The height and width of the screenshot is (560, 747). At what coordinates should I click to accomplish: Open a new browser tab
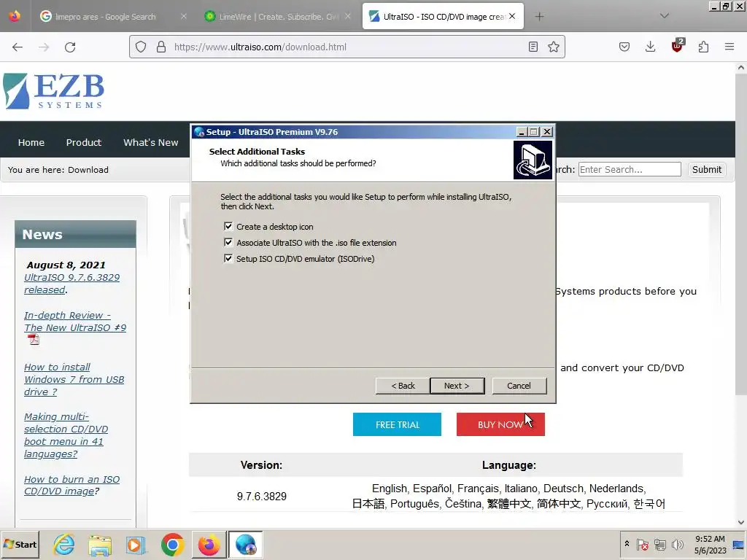pyautogui.click(x=539, y=17)
